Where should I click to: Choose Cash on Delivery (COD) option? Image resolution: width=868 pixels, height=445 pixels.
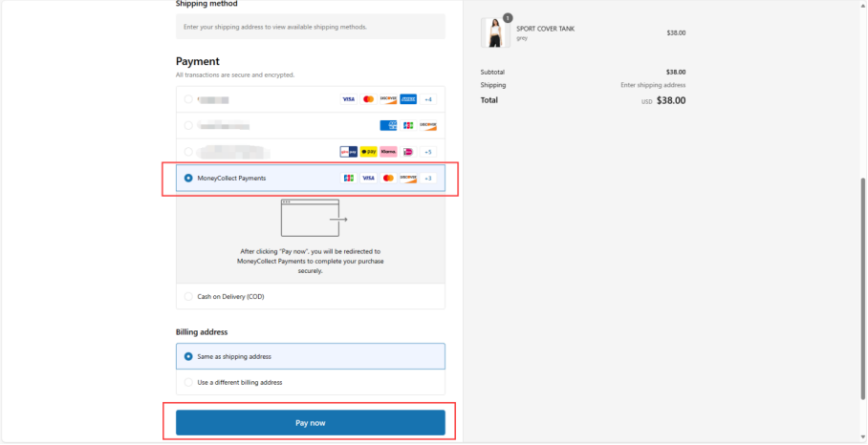point(188,297)
